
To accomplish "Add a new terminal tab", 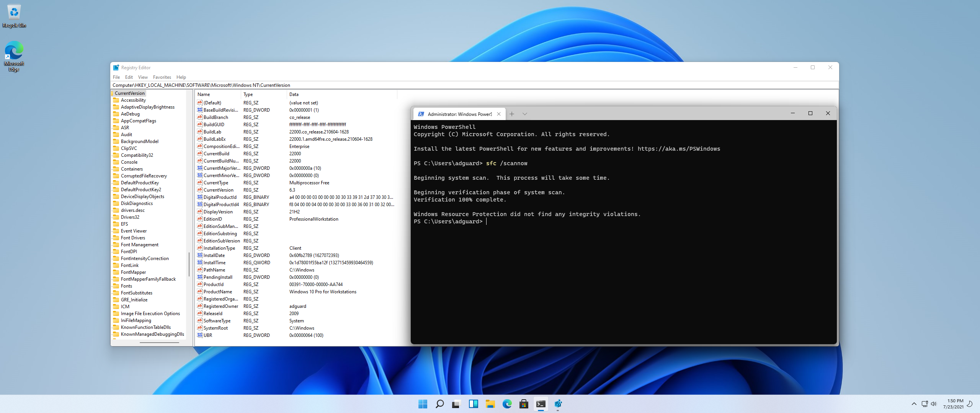I will 512,114.
